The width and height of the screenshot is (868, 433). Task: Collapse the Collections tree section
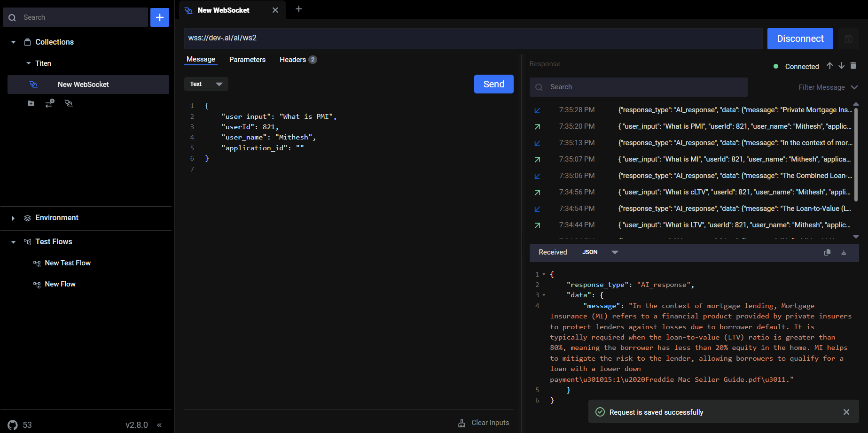[14, 42]
